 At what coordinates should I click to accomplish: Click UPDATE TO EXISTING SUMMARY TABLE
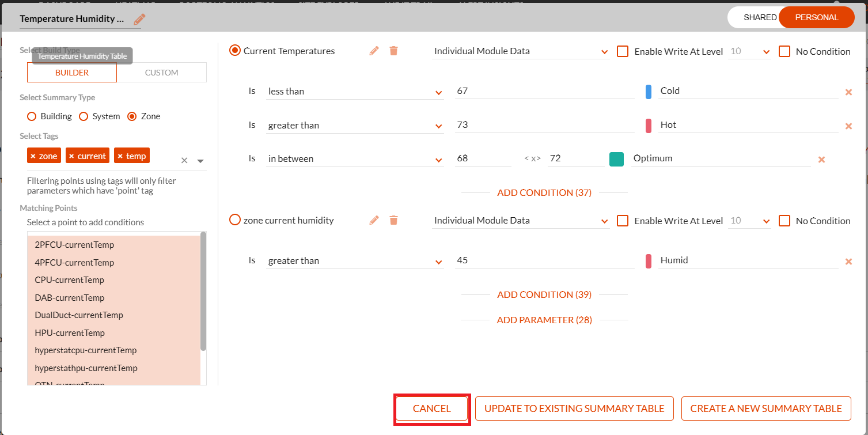(x=574, y=408)
